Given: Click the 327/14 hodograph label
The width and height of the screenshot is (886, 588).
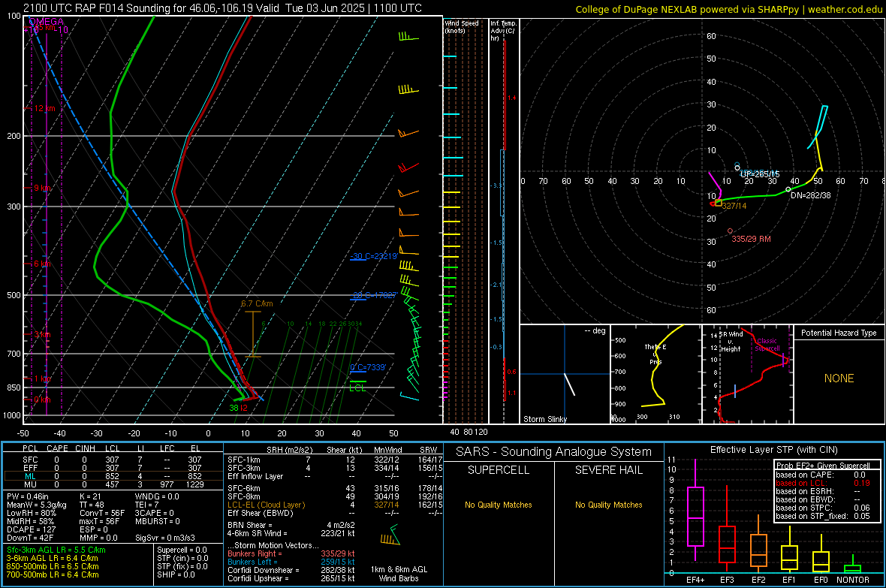Looking at the screenshot, I should click(734, 206).
